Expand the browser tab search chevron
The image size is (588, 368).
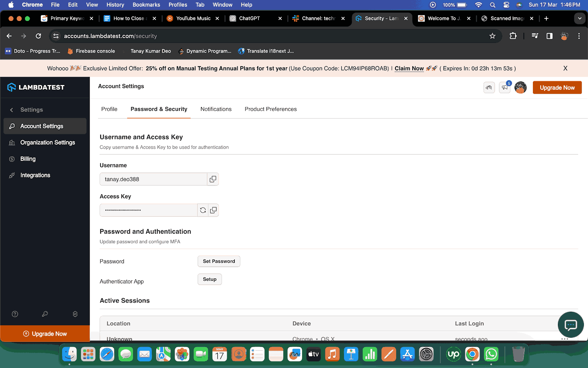click(580, 18)
